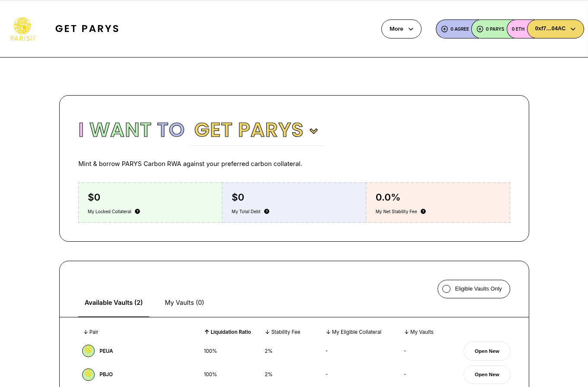
Task: Click the help icon for My Total Debt
Action: coord(267,211)
